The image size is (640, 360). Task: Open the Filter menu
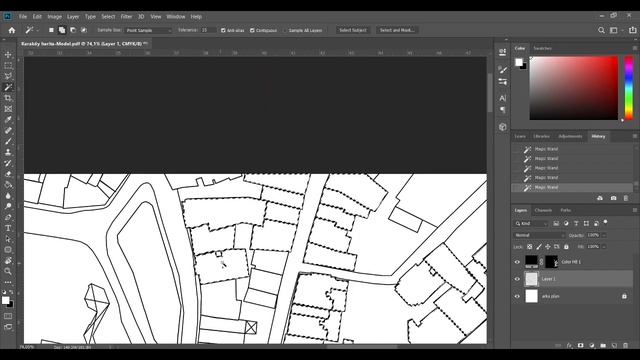point(126,17)
